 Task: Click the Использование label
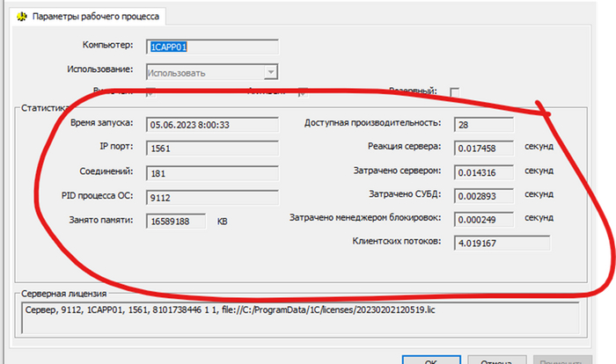tap(99, 69)
